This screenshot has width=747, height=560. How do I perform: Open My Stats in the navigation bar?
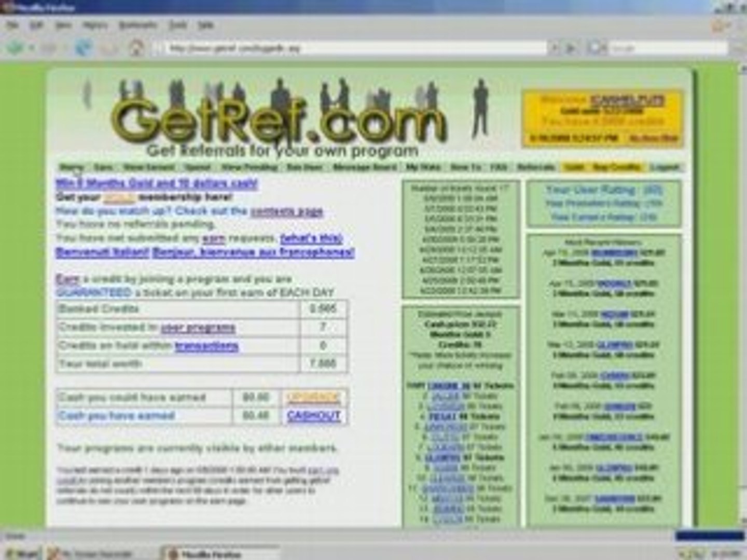[423, 167]
